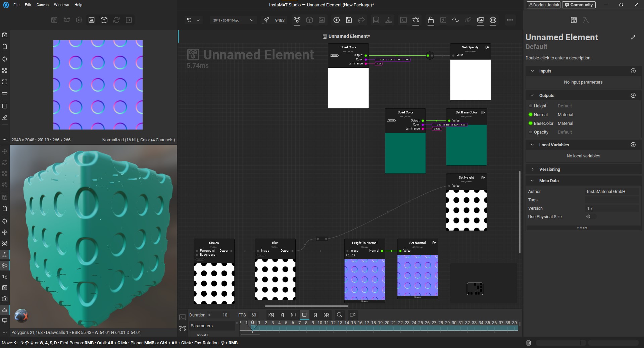Click the sine wave icon in the toolbar
This screenshot has width=644, height=348.
point(455,20)
